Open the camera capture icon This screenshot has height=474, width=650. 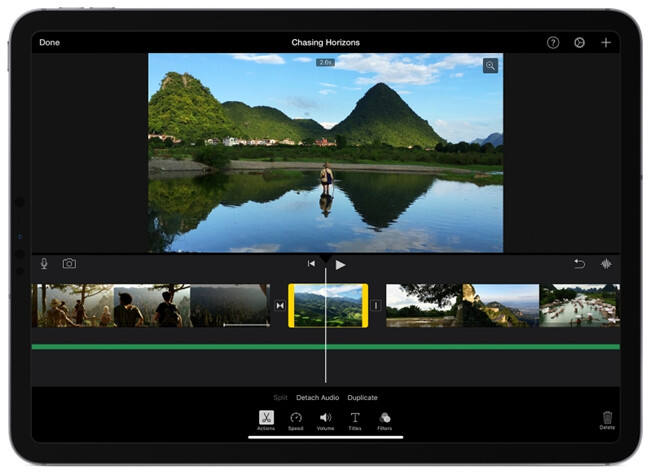(x=69, y=264)
